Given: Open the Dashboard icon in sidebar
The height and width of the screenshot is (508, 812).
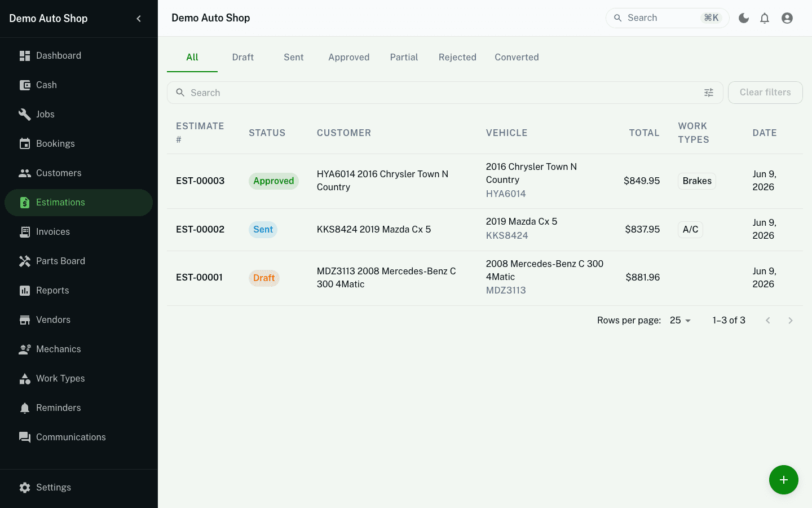Looking at the screenshot, I should click(25, 56).
